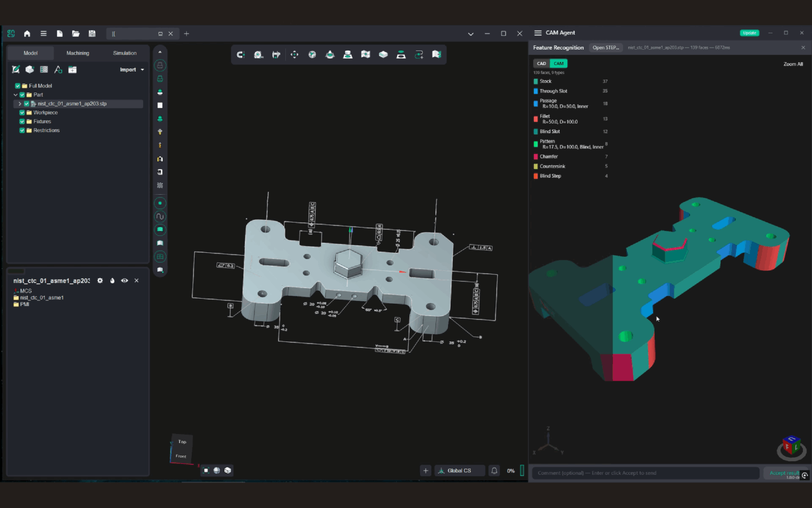Switch to the Machining tab
This screenshot has height=508, width=812.
pos(77,52)
